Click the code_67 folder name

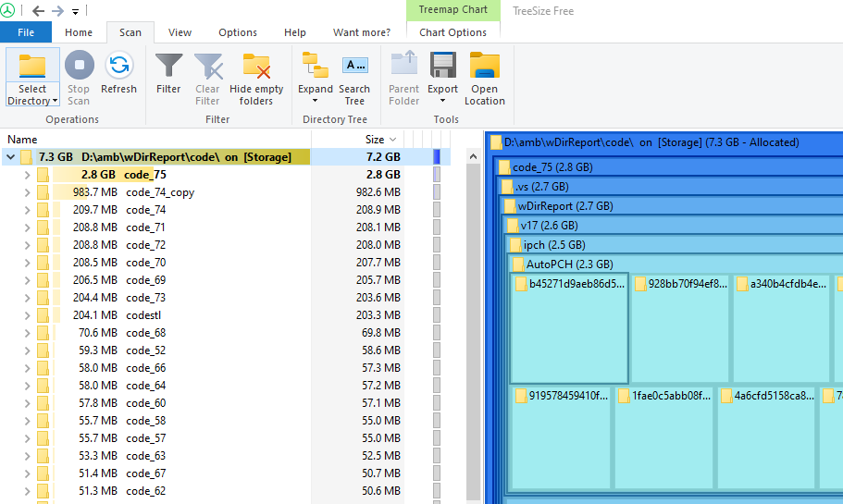[145, 473]
